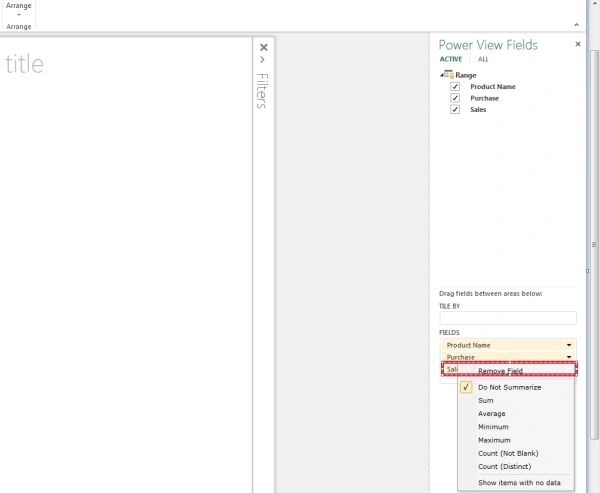Collapse the Range table tree node
Screen dimensions: 600x493
442,75
